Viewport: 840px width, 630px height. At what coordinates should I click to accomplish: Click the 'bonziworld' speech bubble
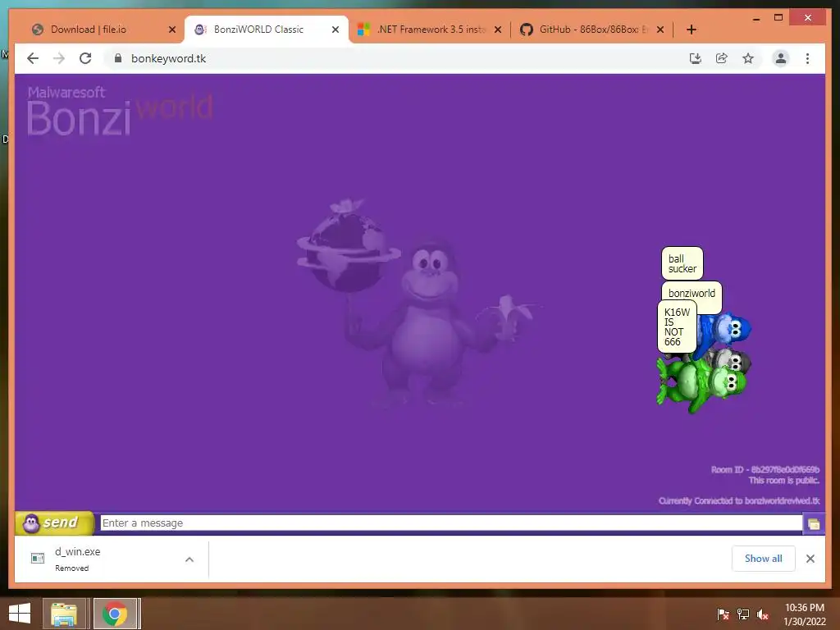click(x=692, y=293)
